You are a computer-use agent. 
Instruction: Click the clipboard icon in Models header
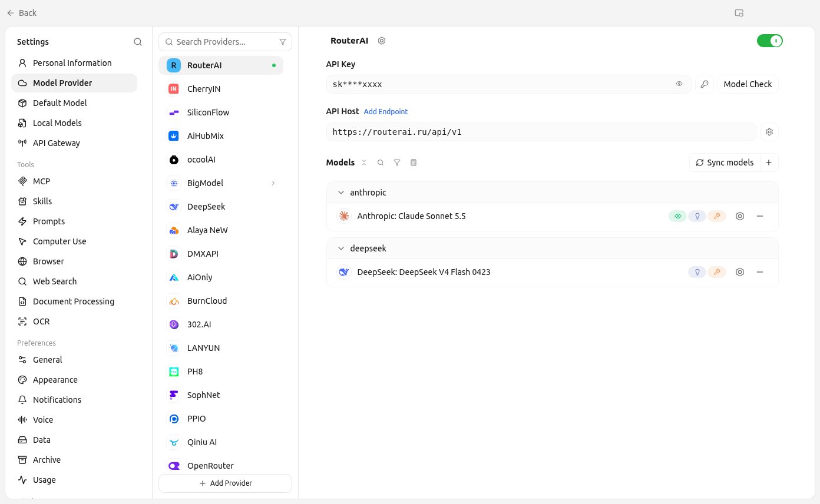click(x=414, y=163)
